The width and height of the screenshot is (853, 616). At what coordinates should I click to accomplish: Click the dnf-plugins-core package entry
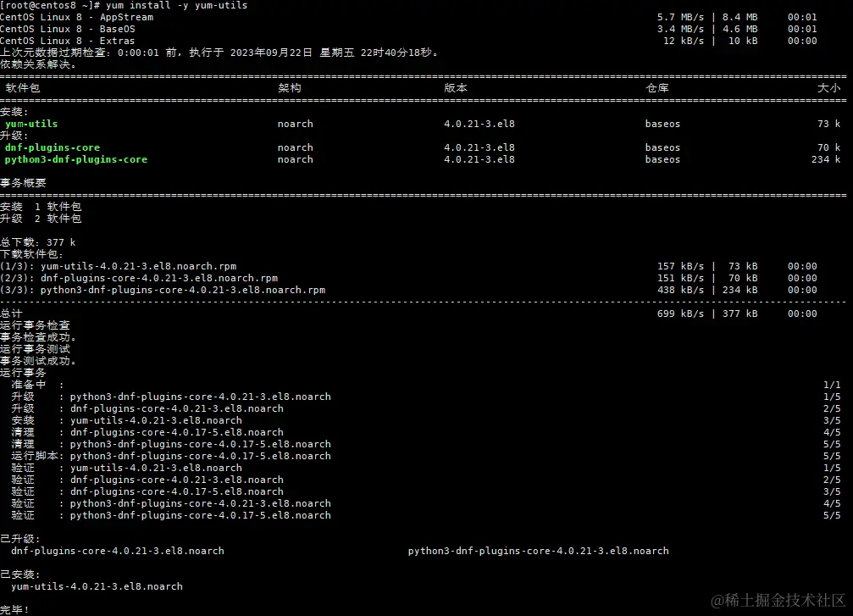(x=51, y=147)
